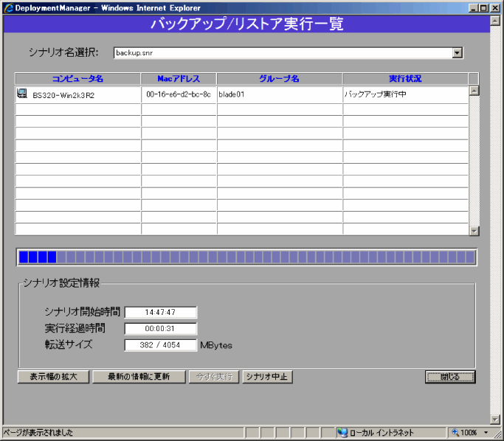Click the table scrollbar down arrow
The width and height of the screenshot is (504, 441).
pos(474,231)
